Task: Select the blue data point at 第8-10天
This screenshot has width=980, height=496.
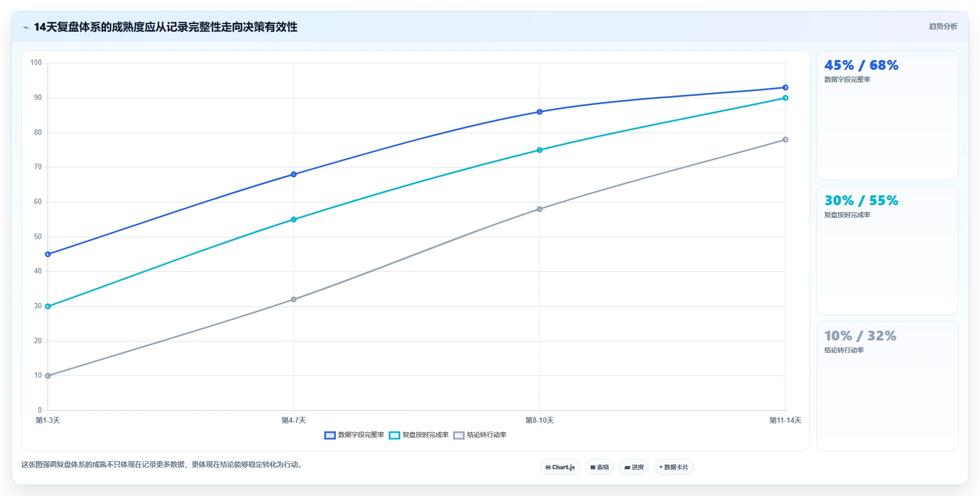Action: click(x=539, y=112)
